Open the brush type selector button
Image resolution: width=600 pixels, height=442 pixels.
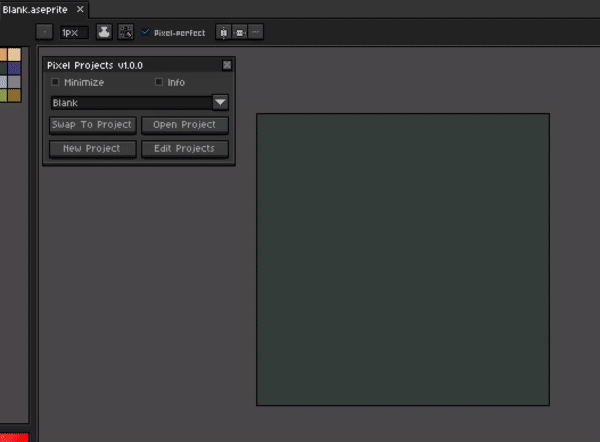click(x=44, y=33)
